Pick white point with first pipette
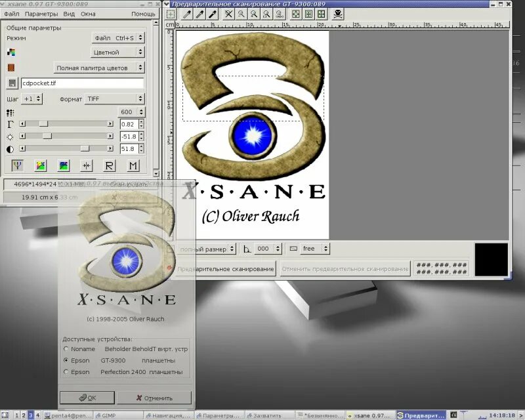Screen dimensions: 525x420 point(187,14)
